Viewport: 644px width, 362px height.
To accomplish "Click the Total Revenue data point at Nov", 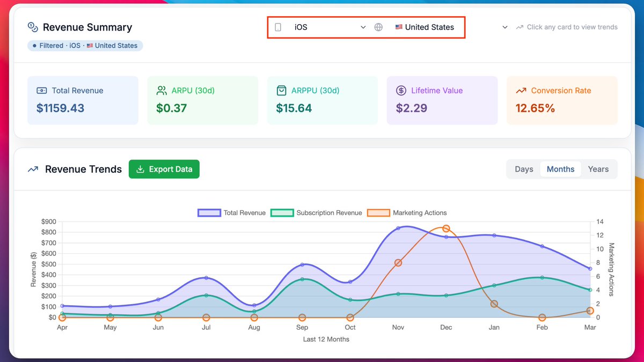I will pos(398,228).
